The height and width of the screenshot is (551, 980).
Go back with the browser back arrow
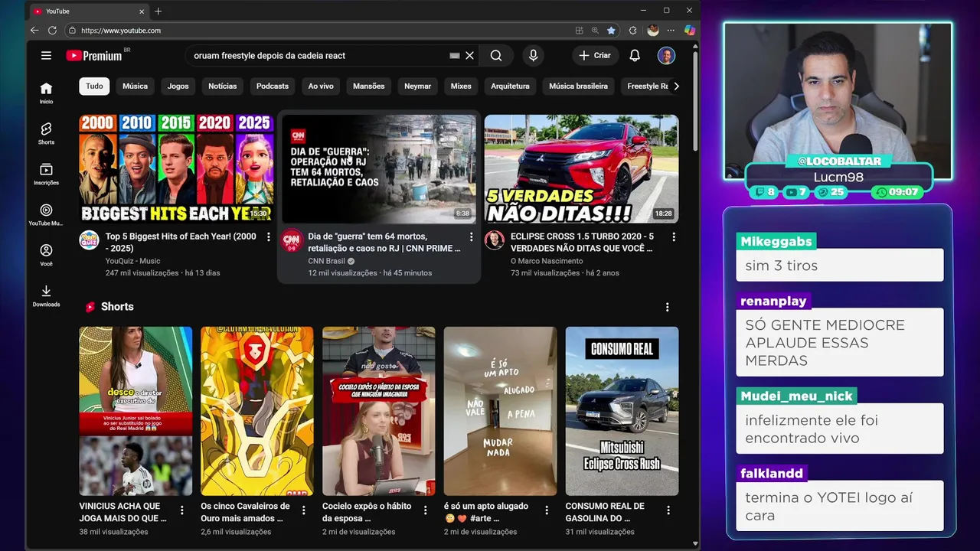(x=34, y=31)
